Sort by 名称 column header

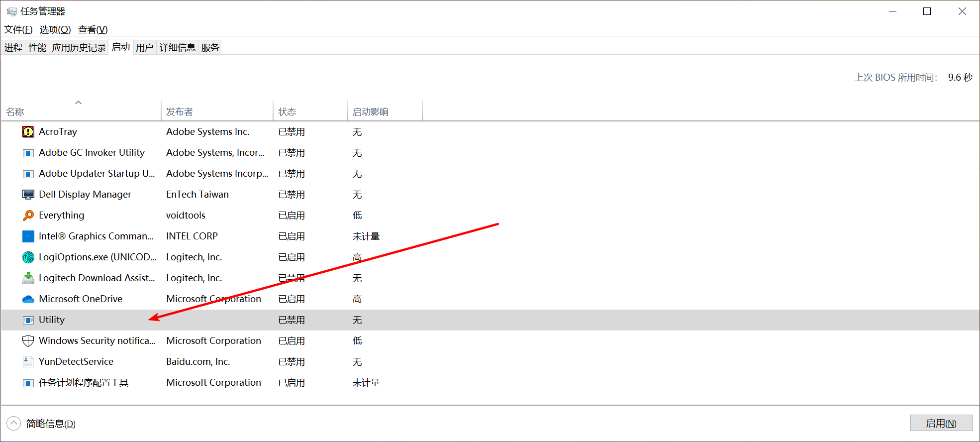click(x=81, y=111)
